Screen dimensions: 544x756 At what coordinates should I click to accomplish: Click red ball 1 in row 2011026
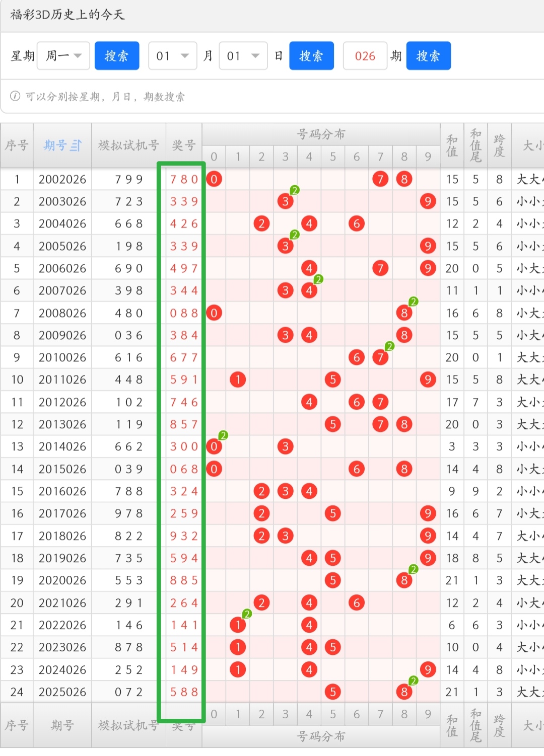pos(238,380)
